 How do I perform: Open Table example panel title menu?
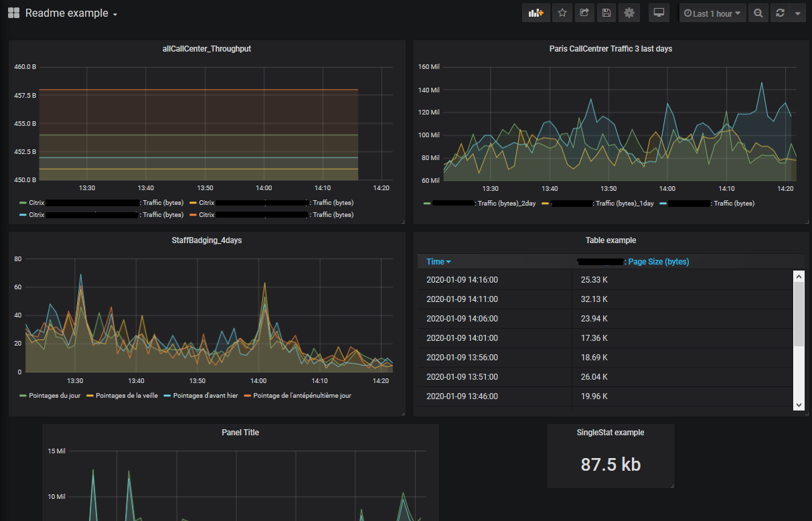(611, 240)
